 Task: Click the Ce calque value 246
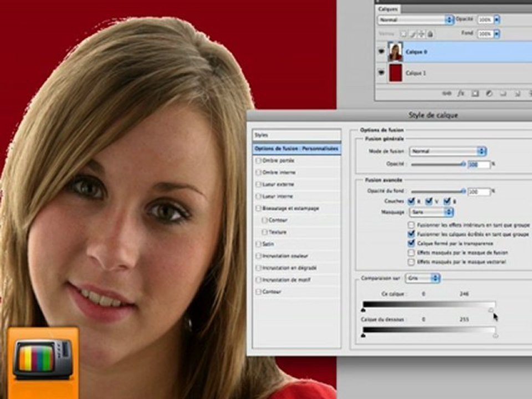click(x=464, y=294)
